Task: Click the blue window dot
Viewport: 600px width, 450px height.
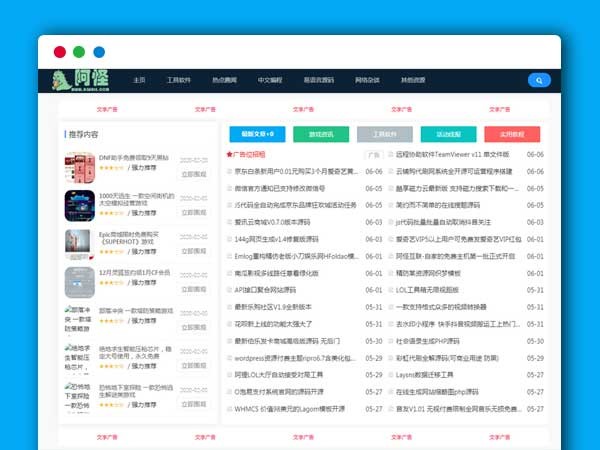Action: (99, 52)
